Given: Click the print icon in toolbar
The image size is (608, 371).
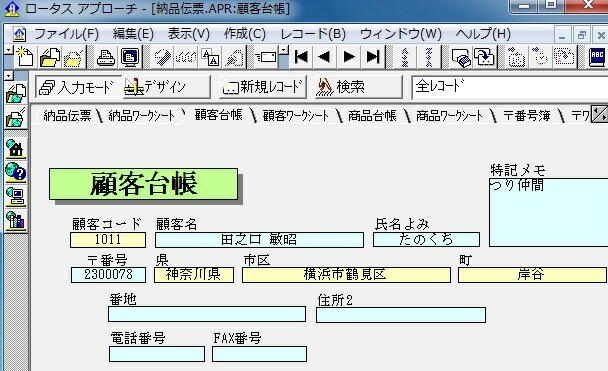Looking at the screenshot, I should (106, 57).
